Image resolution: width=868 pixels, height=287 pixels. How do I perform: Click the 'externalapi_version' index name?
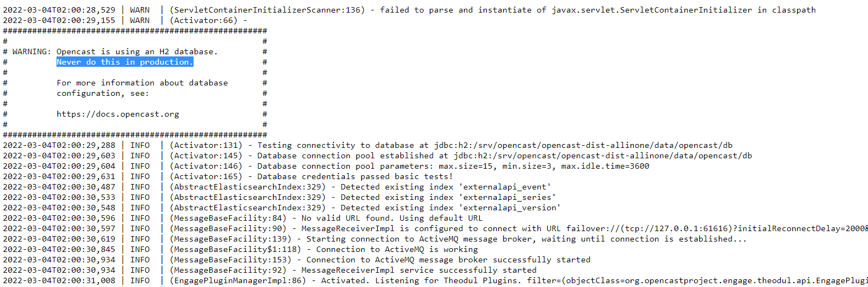pyautogui.click(x=510, y=208)
